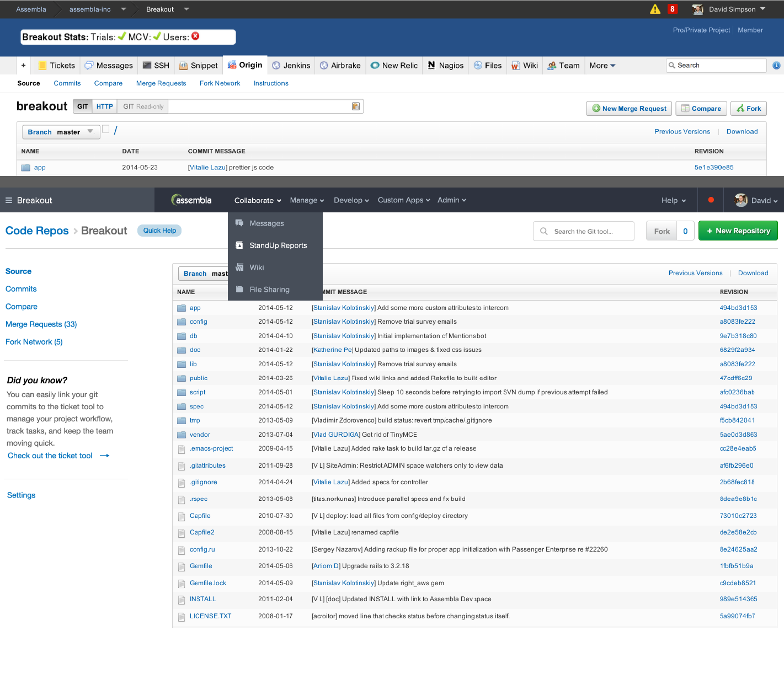Viewport: 784px width, 690px height.
Task: Open Merge Requests in top sub-navigation
Action: (x=161, y=83)
